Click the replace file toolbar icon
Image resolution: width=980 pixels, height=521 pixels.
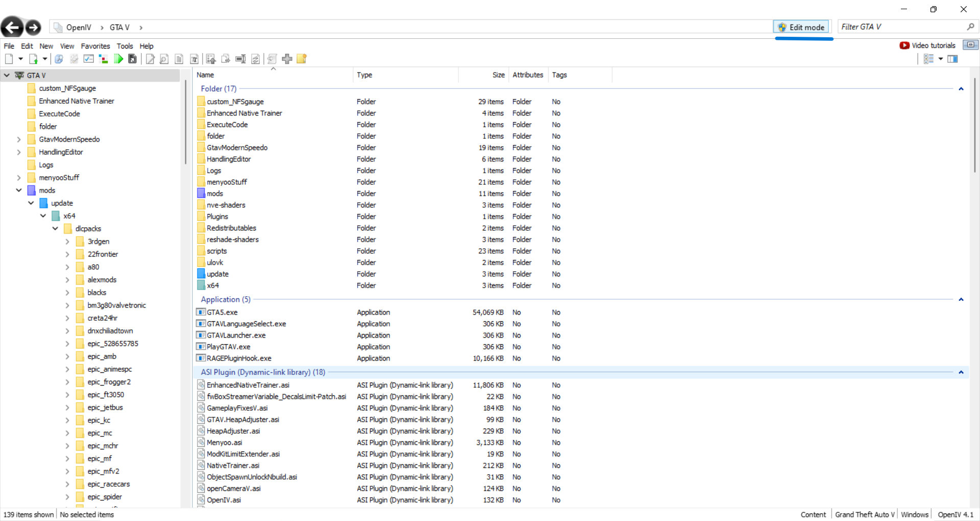point(255,59)
